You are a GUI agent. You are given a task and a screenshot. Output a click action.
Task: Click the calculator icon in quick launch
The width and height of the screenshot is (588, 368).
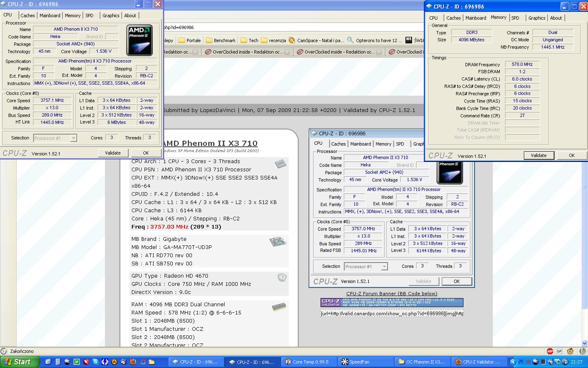[x=58, y=362]
